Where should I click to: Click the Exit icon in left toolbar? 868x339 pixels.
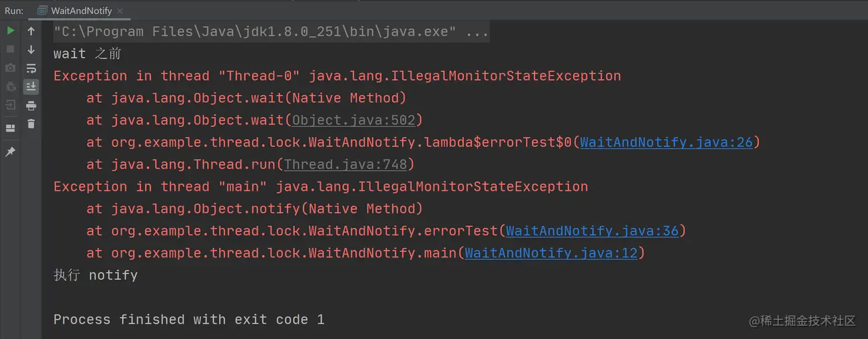pos(11,105)
